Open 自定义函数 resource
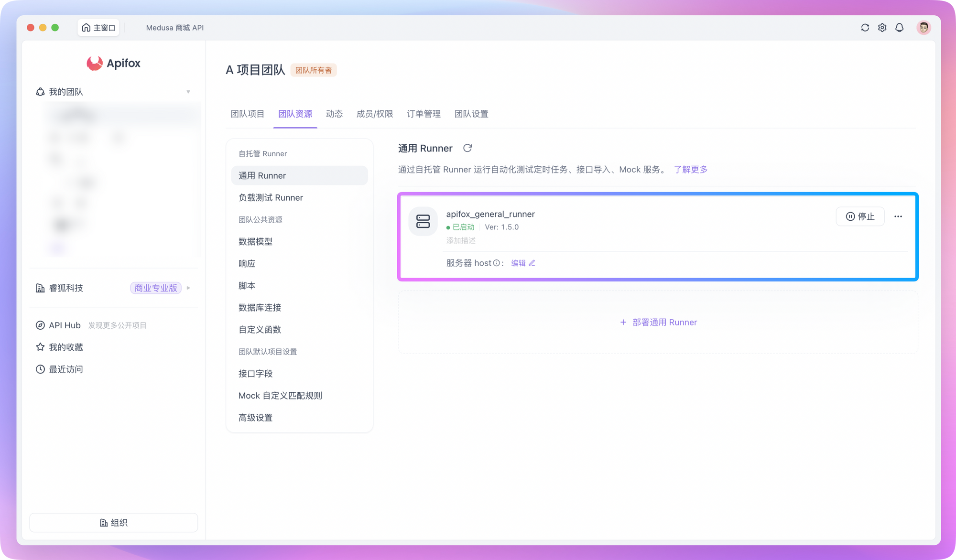This screenshot has width=956, height=560. [x=300, y=329]
